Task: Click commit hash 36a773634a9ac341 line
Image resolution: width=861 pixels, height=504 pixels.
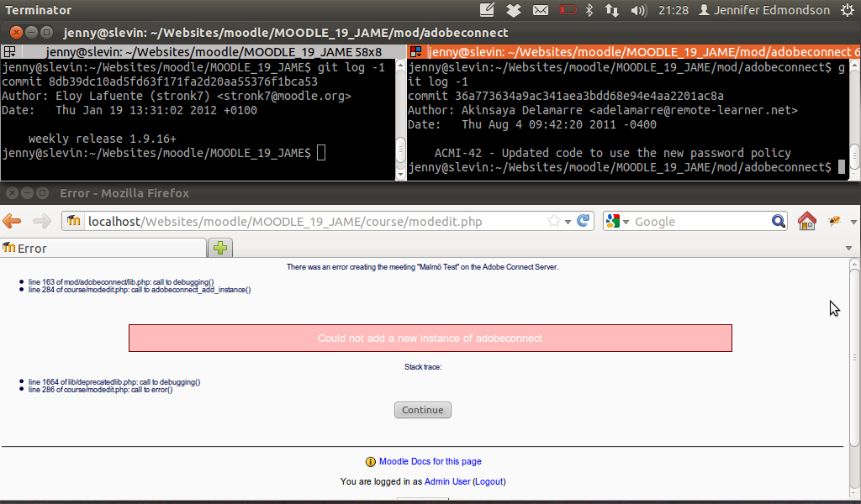Action: [566, 96]
